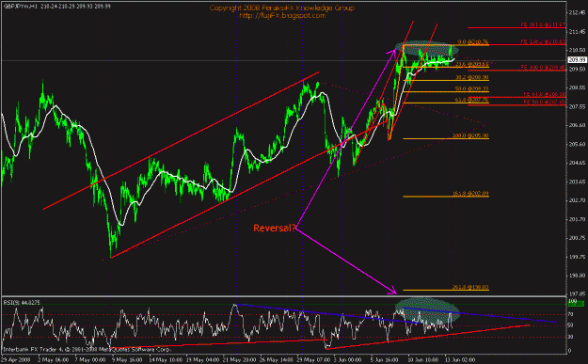Click the 198.80 price axis label
Viewport: 588px width, 364px height.
[x=577, y=276]
